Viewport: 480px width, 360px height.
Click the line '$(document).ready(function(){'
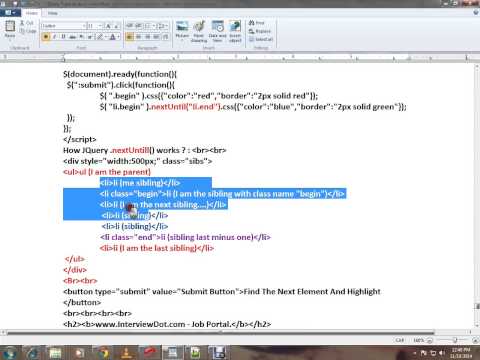click(120, 74)
